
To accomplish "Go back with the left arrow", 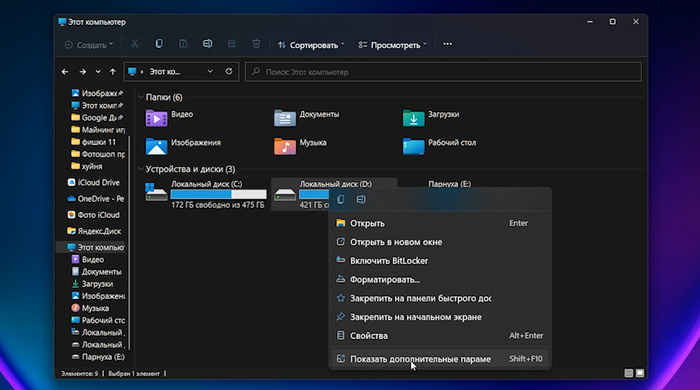I will (65, 71).
